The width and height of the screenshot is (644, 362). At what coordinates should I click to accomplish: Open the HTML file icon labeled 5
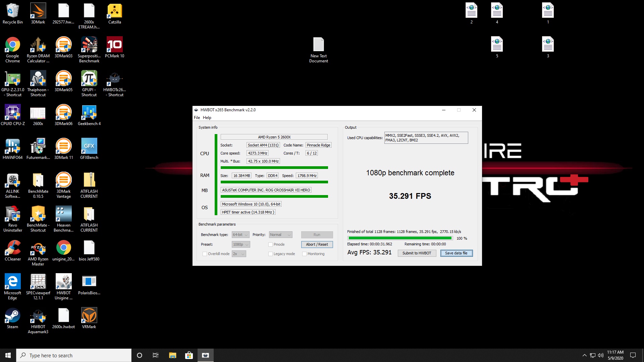497,48
